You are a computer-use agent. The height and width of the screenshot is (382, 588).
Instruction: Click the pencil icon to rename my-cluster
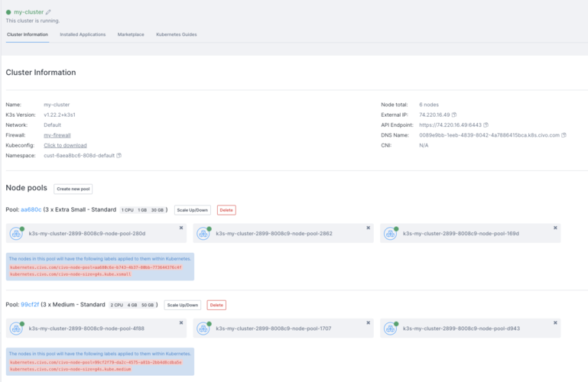click(48, 12)
